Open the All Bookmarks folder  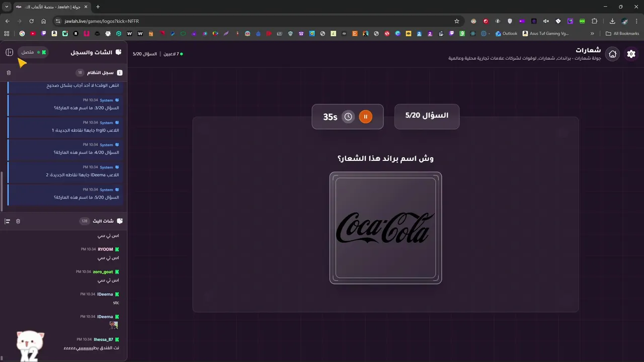coord(622,34)
